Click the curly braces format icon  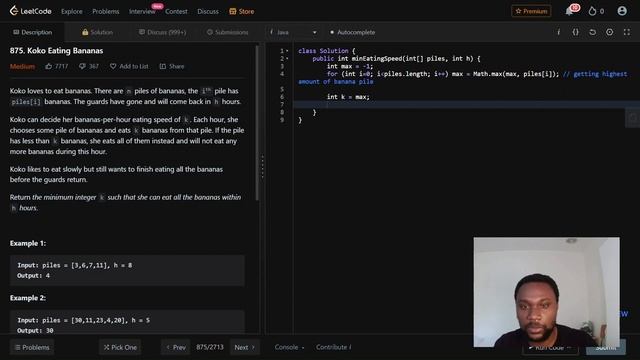575,32
